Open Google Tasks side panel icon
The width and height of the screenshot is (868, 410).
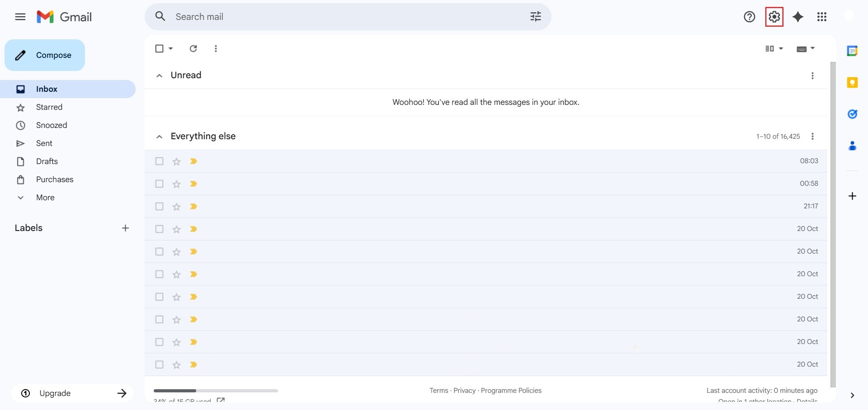pyautogui.click(x=852, y=114)
